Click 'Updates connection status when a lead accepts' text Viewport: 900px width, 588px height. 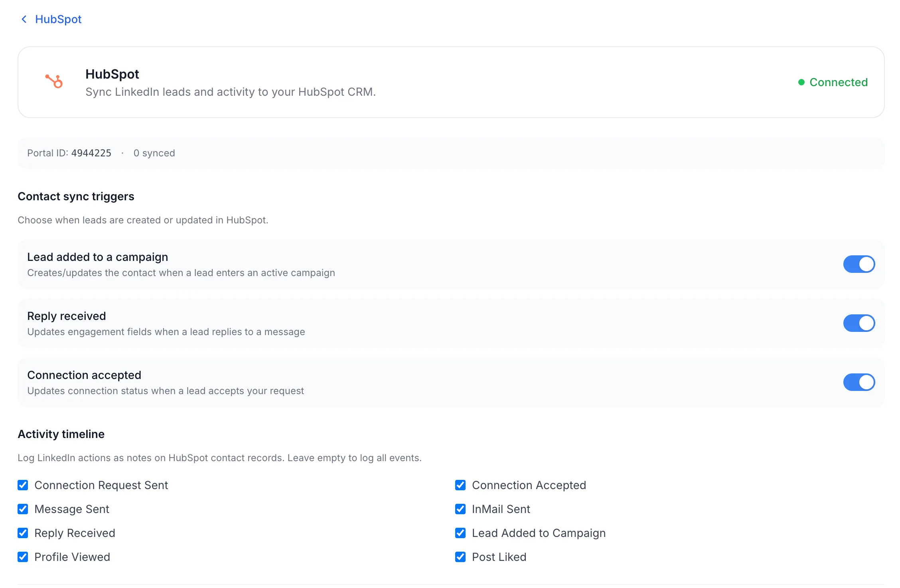point(166,391)
